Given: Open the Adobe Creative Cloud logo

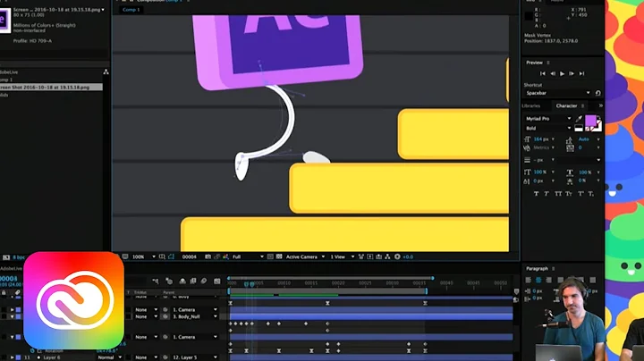Looking at the screenshot, I should point(74,300).
